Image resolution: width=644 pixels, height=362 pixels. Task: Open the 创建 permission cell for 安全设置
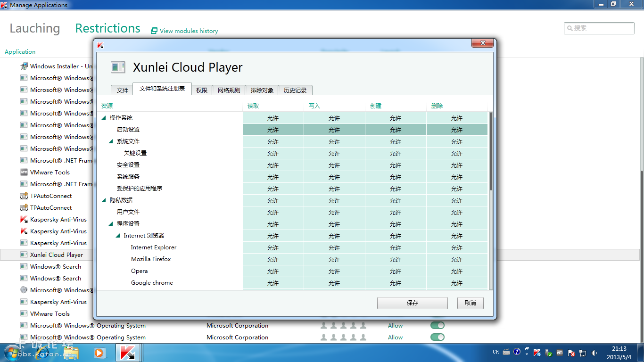coord(396,165)
